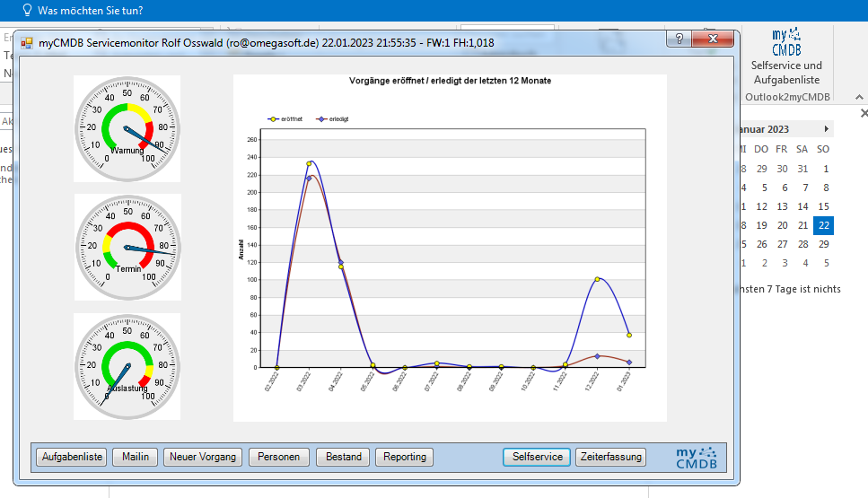Viewport: 868px width, 498px height.
Task: Click the myCMDB Servicemonitor window icon
Action: coord(26,42)
